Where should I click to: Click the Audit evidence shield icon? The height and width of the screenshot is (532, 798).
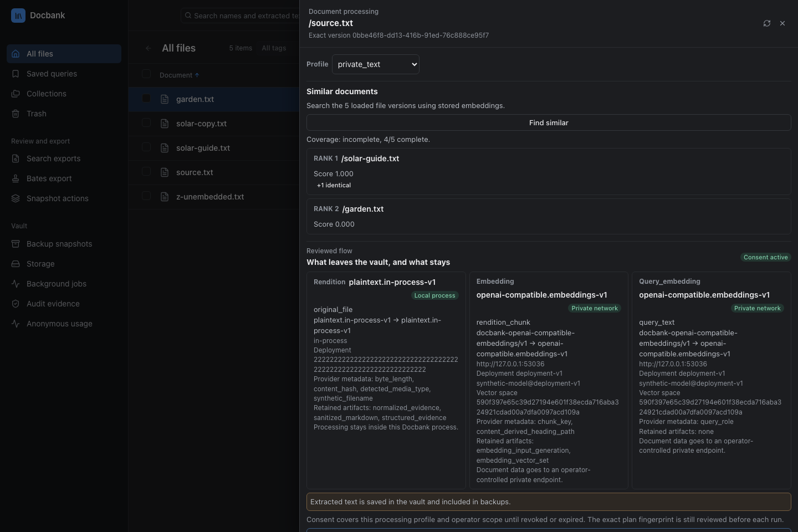click(x=16, y=304)
